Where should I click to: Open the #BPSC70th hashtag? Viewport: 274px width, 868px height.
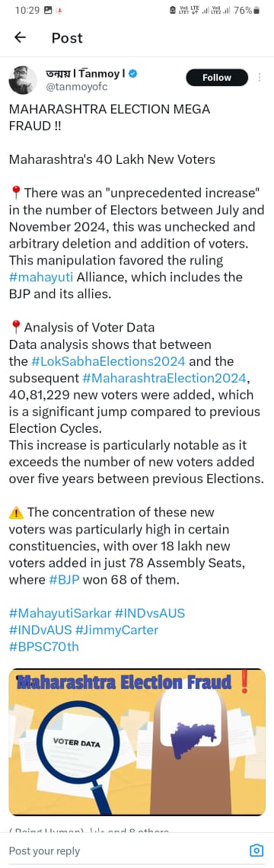point(43,646)
